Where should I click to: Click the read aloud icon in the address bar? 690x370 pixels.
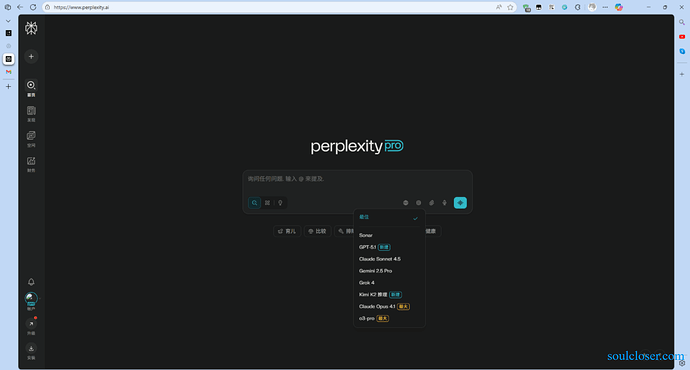point(499,7)
